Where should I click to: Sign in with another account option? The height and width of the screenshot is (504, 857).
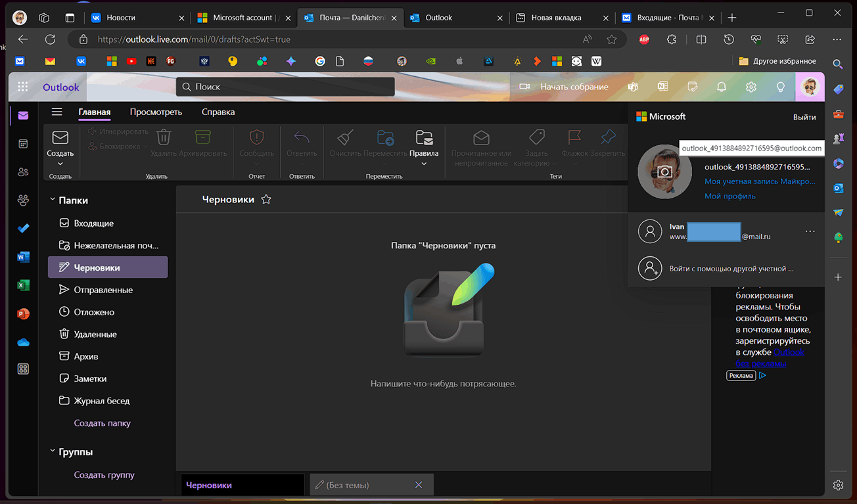tap(726, 268)
